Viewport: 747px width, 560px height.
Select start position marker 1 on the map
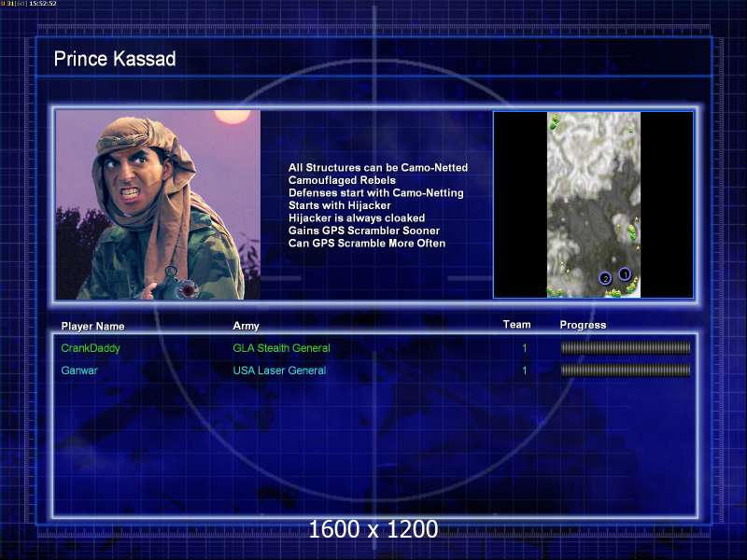pos(625,273)
